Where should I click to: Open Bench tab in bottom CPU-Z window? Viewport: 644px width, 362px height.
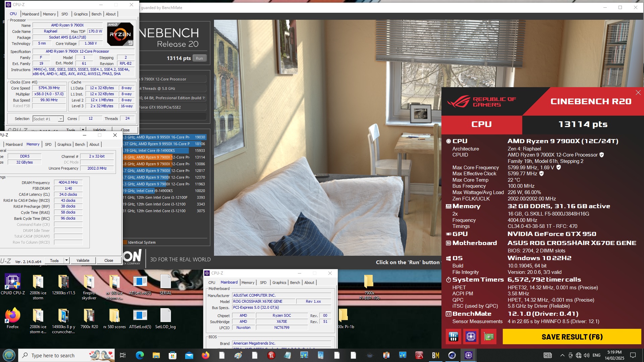tap(295, 283)
